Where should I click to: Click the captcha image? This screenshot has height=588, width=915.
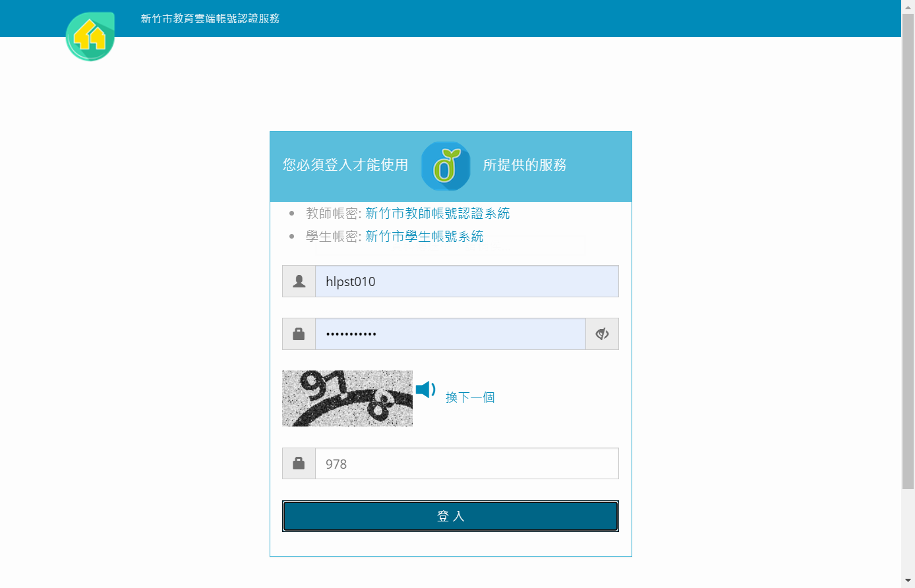click(347, 398)
